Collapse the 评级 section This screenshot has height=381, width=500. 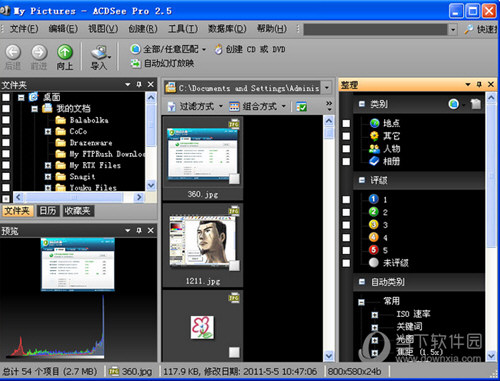(x=362, y=180)
